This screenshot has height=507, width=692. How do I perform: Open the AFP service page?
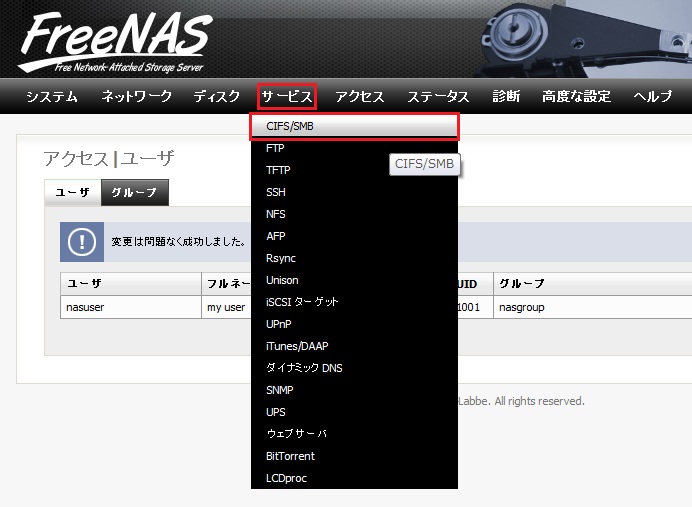[x=354, y=236]
